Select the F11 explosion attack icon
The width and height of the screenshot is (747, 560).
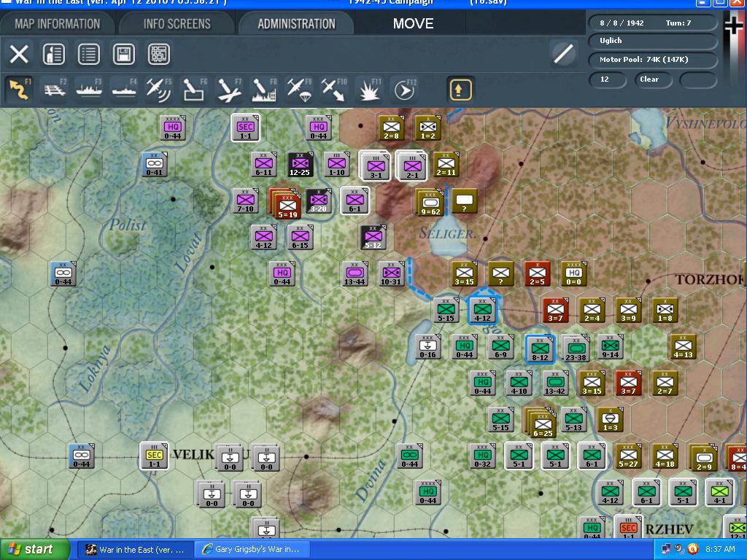tap(369, 90)
